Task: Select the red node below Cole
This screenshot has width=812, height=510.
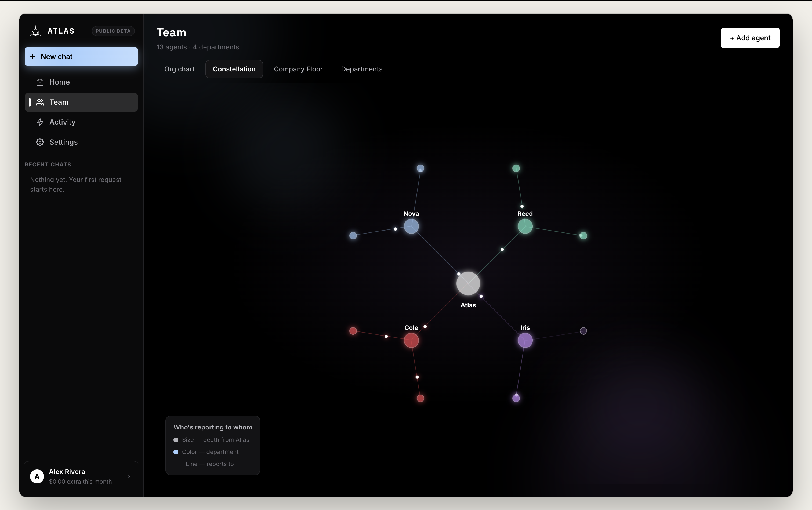Action: pyautogui.click(x=420, y=398)
